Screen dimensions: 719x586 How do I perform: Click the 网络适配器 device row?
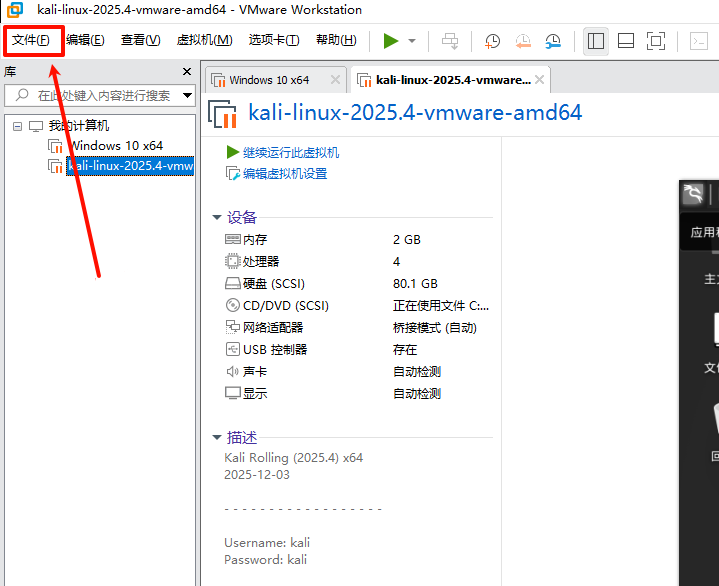pyautogui.click(x=359, y=327)
